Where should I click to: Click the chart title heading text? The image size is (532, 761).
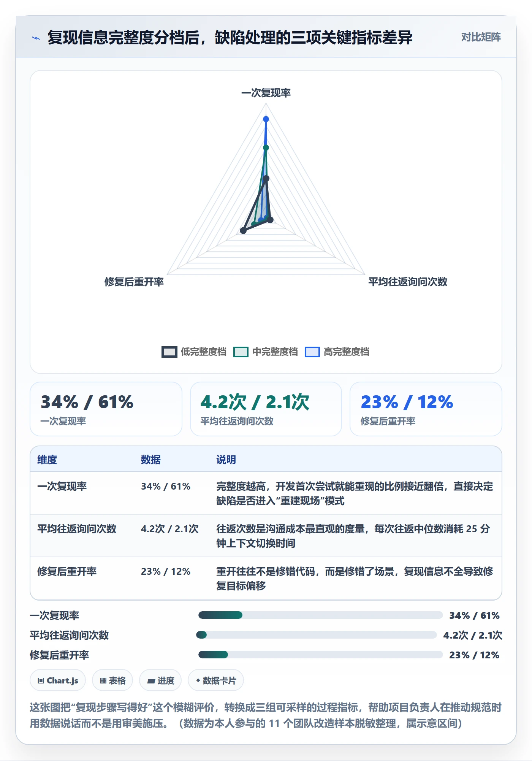[230, 37]
